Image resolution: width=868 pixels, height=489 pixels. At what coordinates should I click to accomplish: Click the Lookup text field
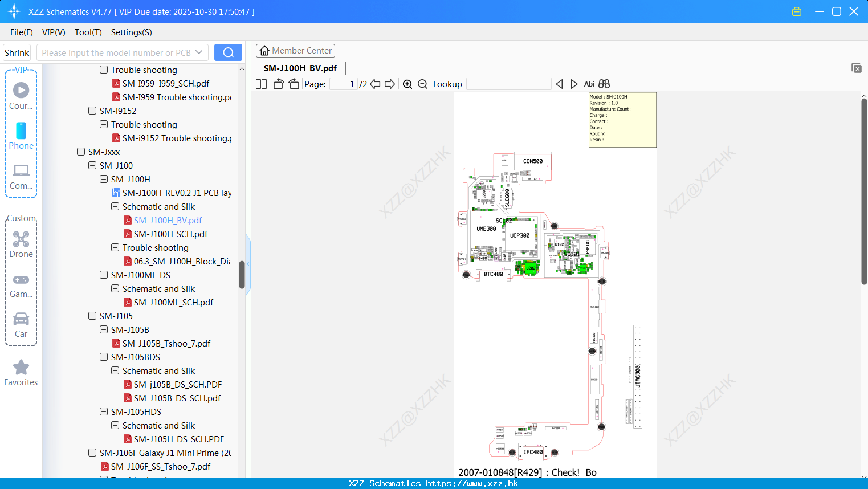(509, 84)
